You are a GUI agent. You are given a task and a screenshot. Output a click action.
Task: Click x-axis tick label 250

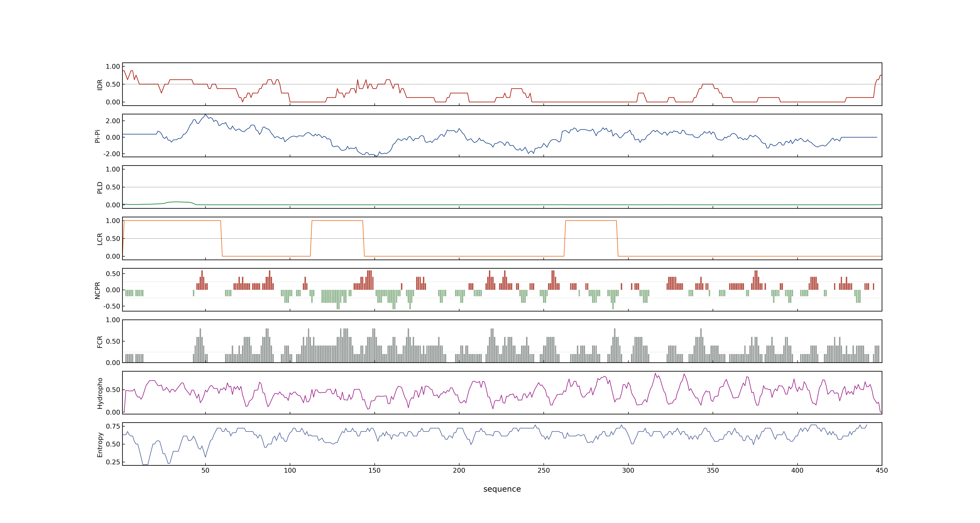[544, 470]
